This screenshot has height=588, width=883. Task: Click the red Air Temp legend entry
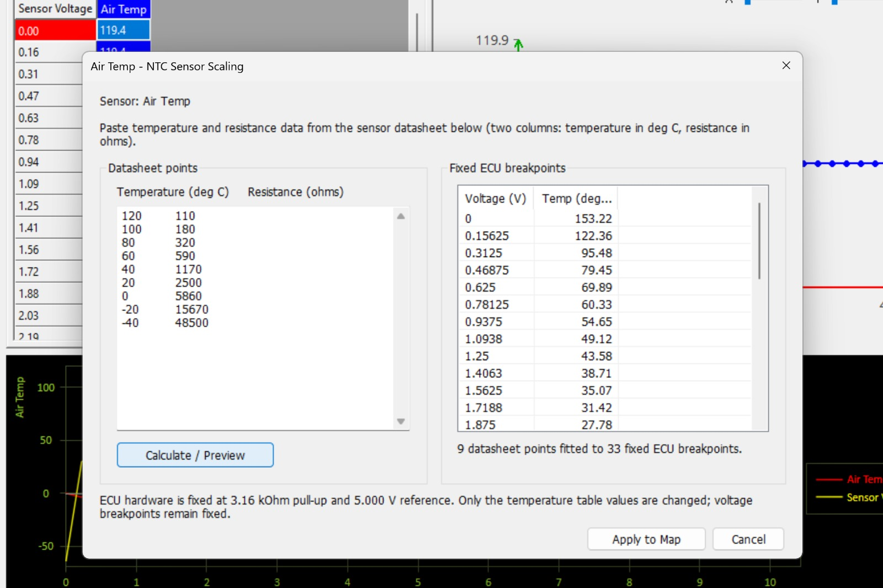[850, 479]
